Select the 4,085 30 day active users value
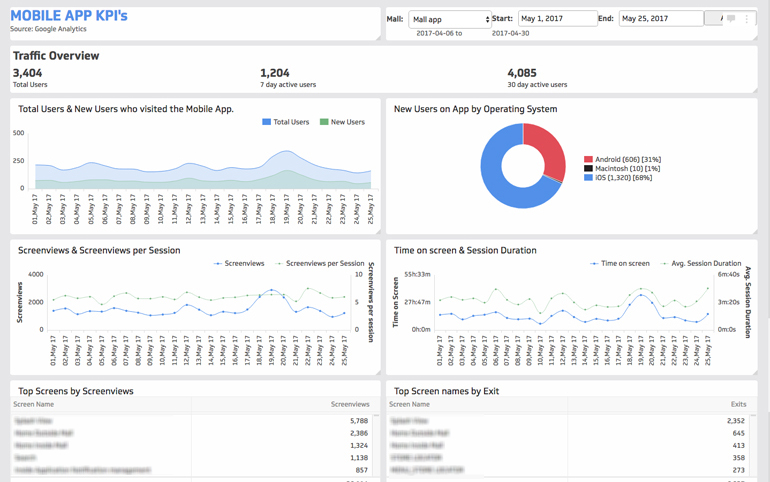 coord(522,73)
